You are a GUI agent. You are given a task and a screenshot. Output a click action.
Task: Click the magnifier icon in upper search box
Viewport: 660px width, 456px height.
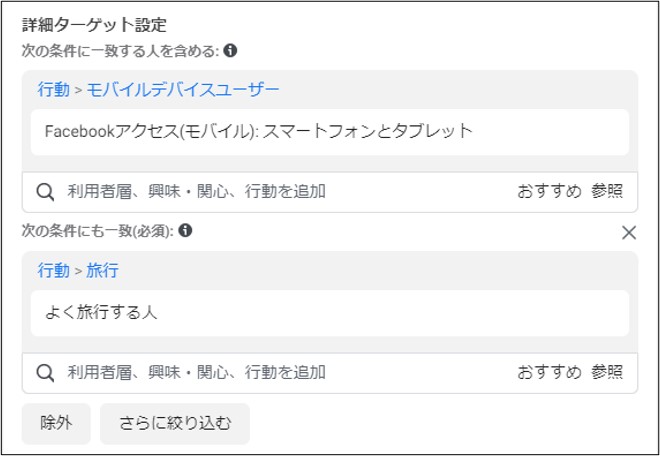[45, 192]
